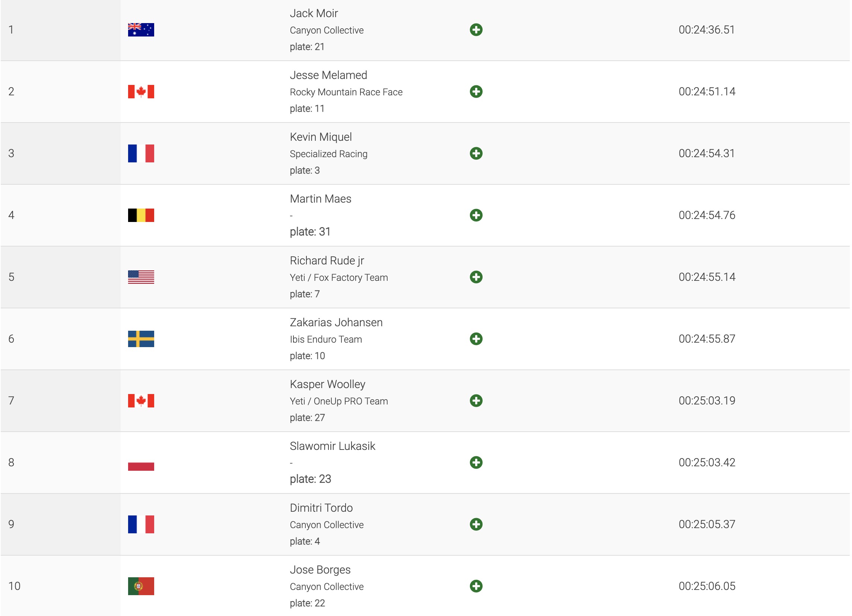Expand Richard Rude jr's row
Image resolution: width=852 pixels, height=616 pixels.
point(476,277)
